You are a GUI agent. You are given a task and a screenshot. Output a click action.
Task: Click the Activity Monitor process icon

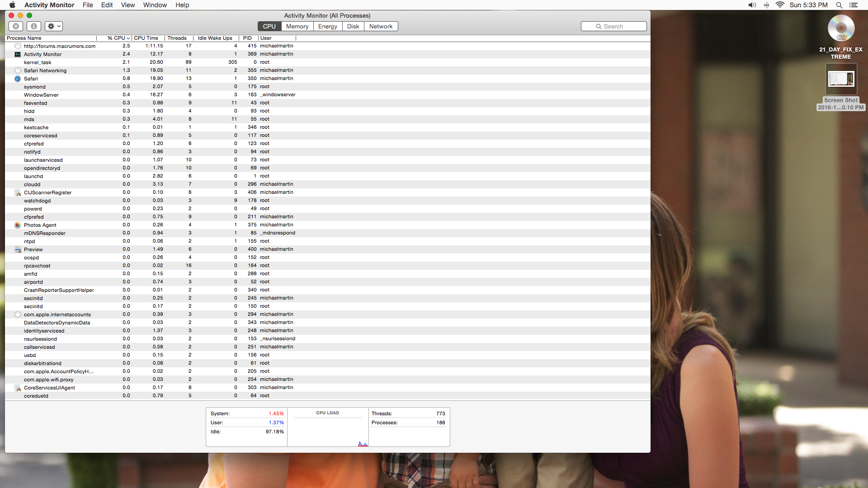point(18,54)
